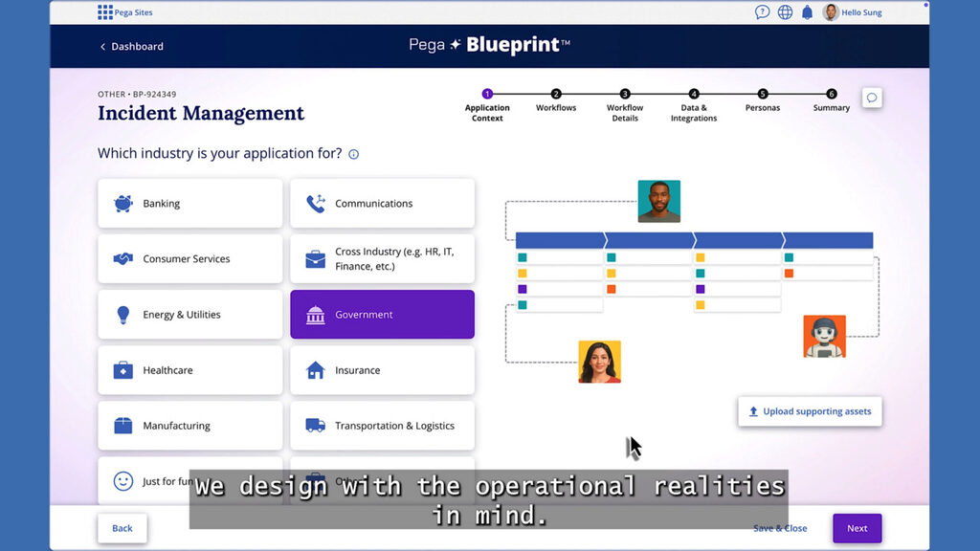Click the Communications phone icon
Image resolution: width=980 pixels, height=551 pixels.
pos(316,203)
